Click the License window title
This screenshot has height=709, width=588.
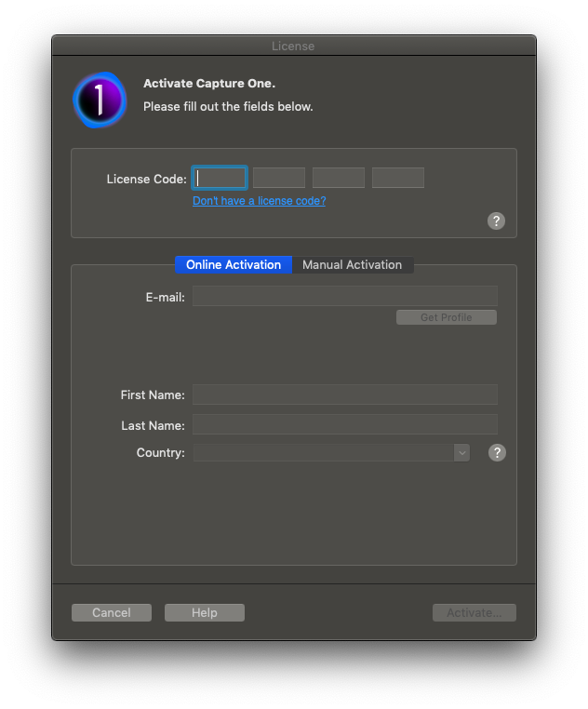[x=293, y=47]
